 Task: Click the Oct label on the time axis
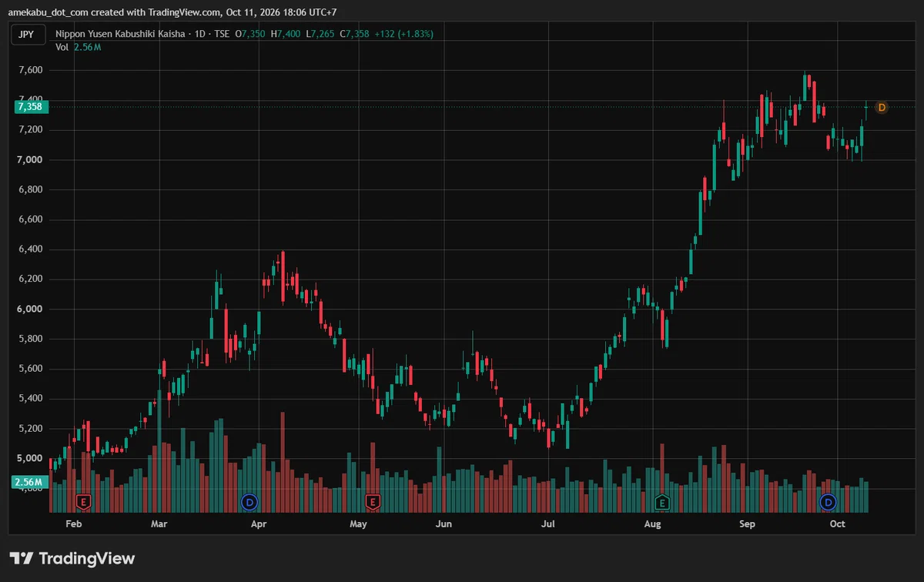(838, 525)
